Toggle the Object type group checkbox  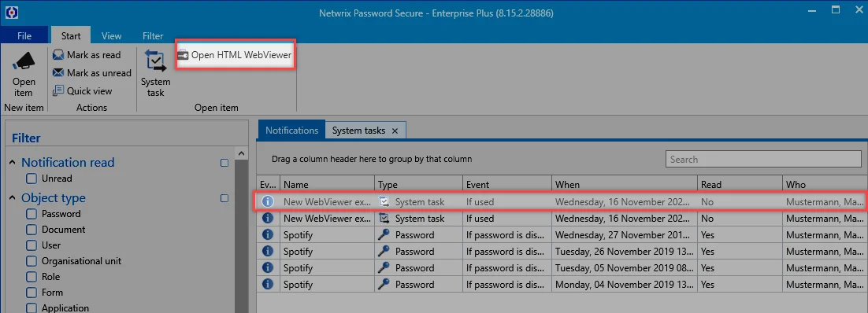tap(224, 198)
